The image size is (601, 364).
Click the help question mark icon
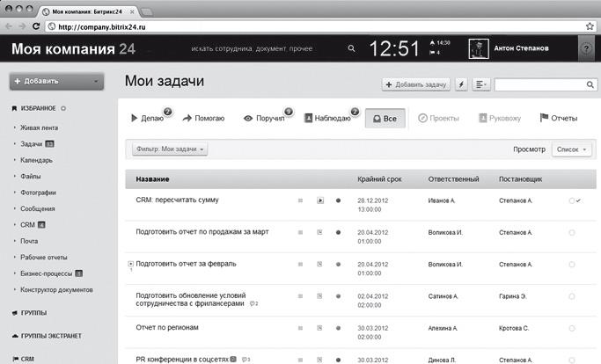[x=583, y=48]
